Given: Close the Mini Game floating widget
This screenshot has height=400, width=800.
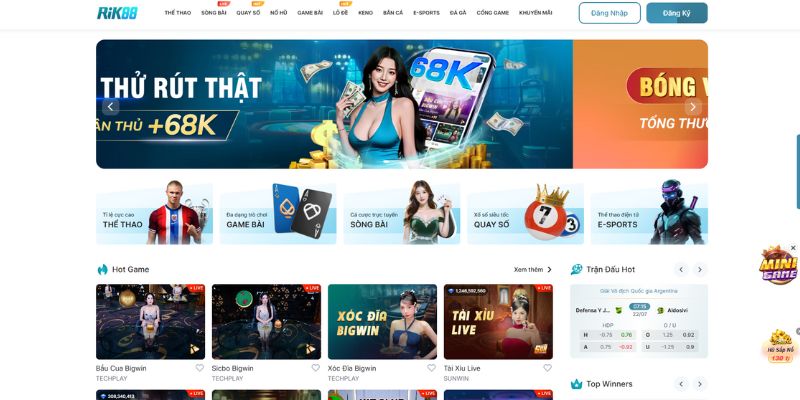Looking at the screenshot, I should [793, 248].
